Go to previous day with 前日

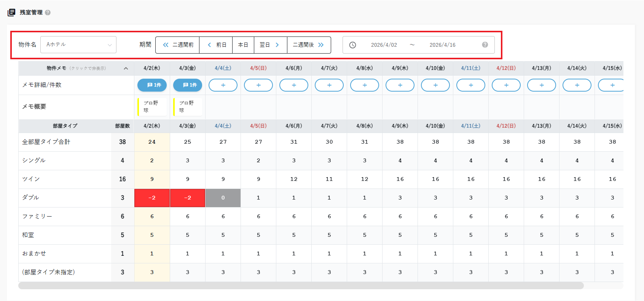(216, 45)
